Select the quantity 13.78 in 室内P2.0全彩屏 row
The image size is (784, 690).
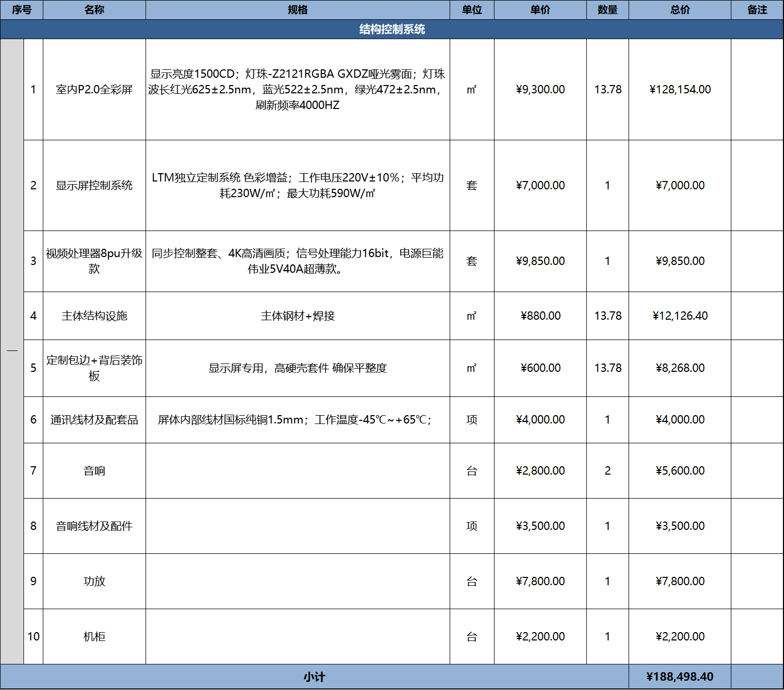pos(608,90)
